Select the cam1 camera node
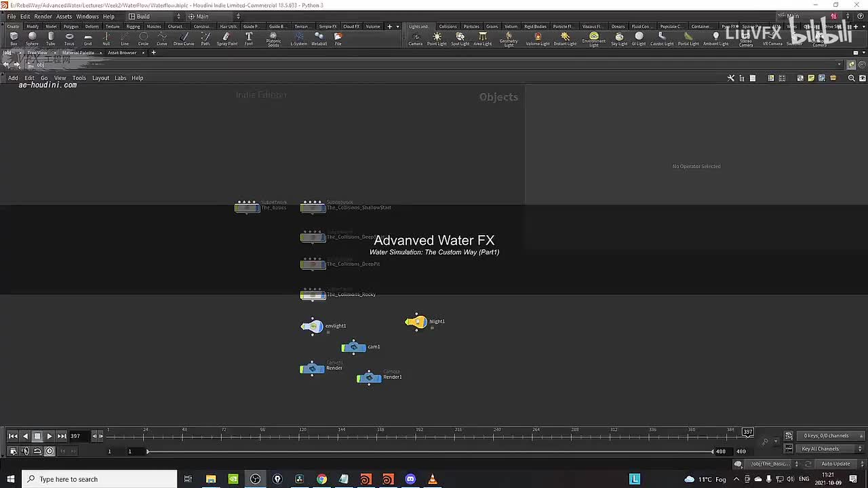The height and width of the screenshot is (488, 868). pos(354,348)
